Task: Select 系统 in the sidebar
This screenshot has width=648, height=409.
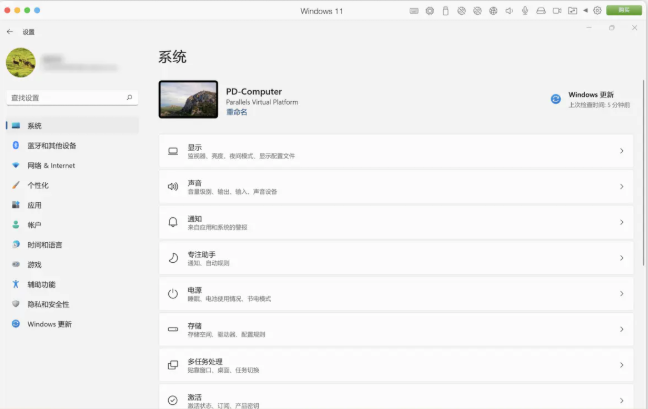Action: (x=72, y=126)
